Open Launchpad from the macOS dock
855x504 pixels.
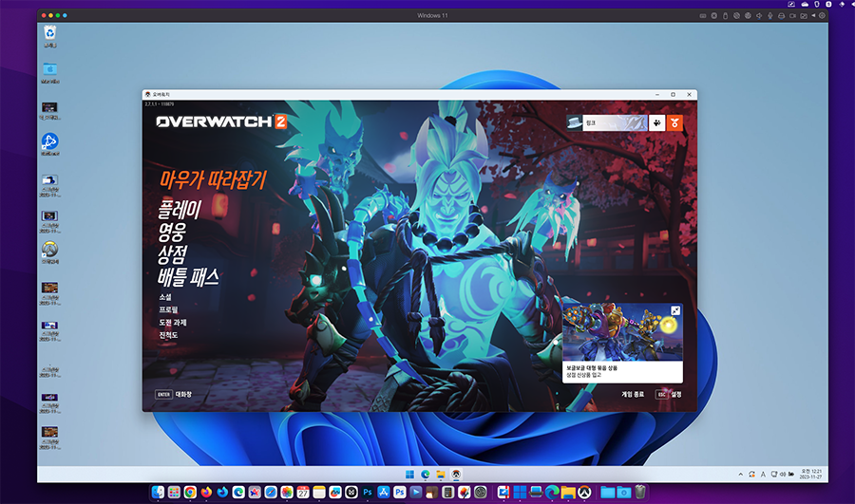pyautogui.click(x=174, y=493)
